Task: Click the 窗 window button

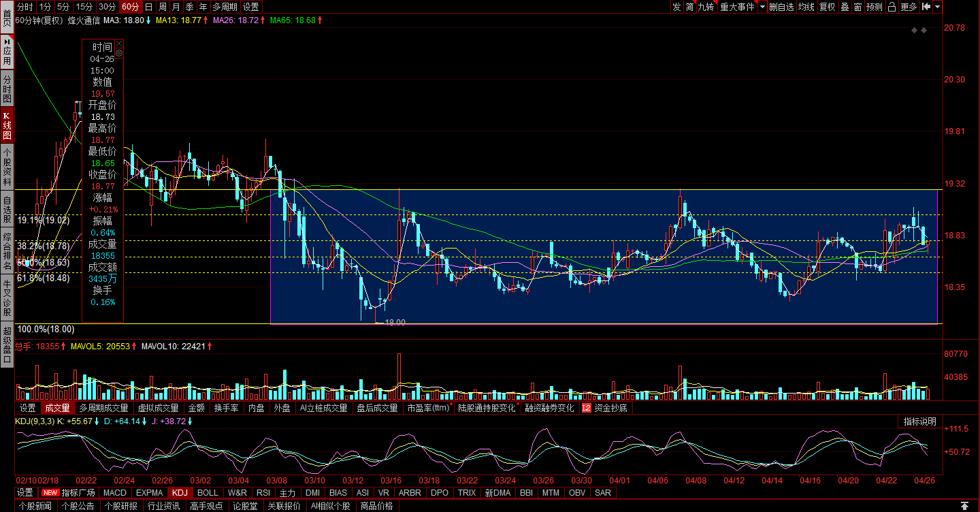Action: (x=857, y=7)
